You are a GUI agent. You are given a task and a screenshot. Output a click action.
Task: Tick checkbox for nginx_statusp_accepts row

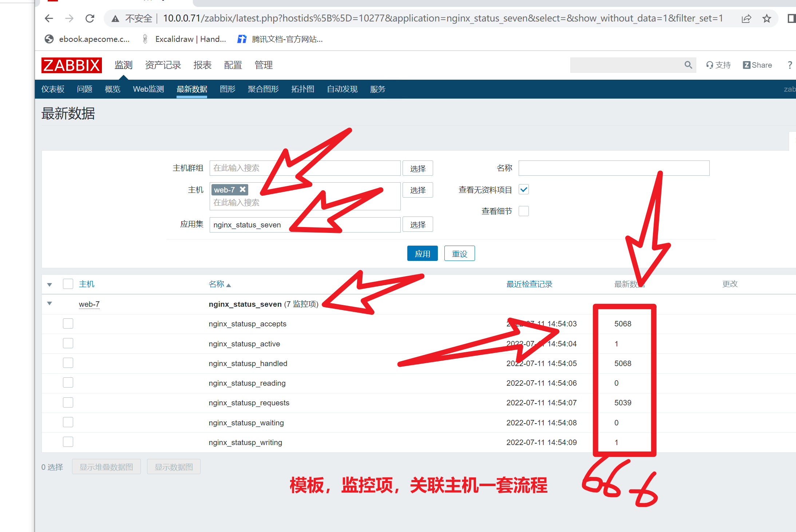[x=68, y=323]
